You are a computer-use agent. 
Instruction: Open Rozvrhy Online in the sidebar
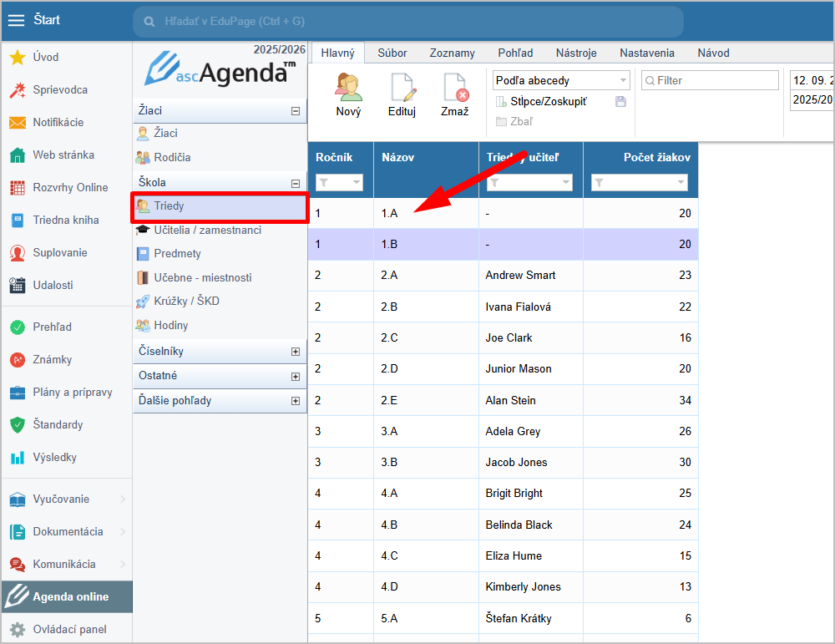[x=70, y=187]
